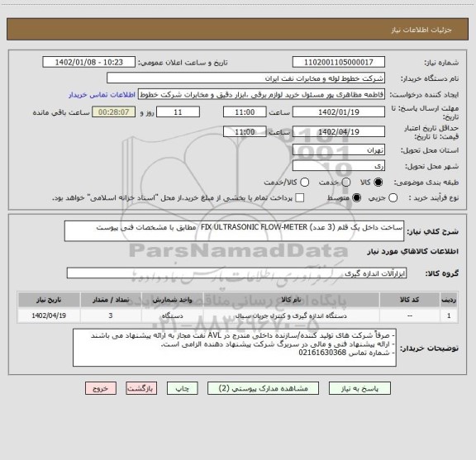Click the request creator field فاطمه مظاهری پور

[261, 95]
